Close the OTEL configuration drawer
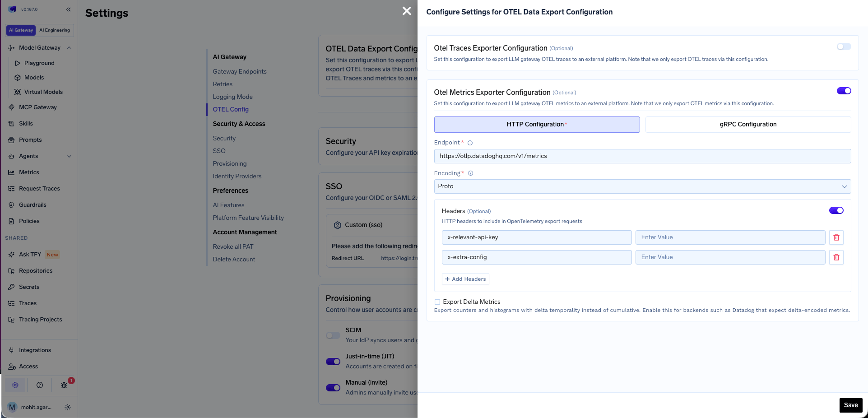This screenshot has height=418, width=868. [407, 11]
